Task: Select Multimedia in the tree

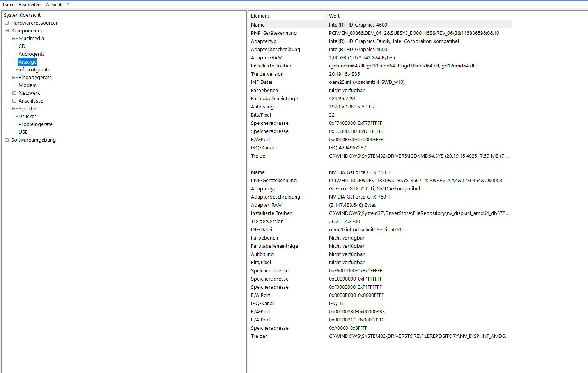Action: pyautogui.click(x=31, y=39)
